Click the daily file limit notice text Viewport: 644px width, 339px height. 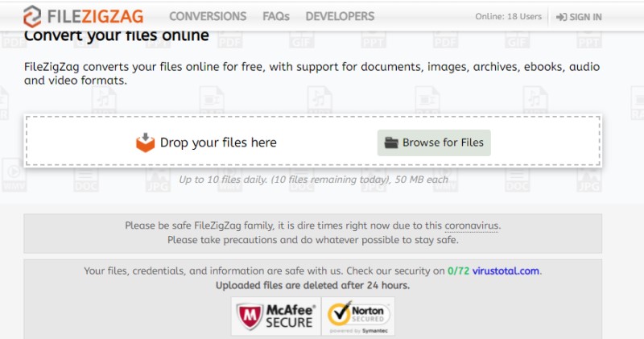[313, 180]
